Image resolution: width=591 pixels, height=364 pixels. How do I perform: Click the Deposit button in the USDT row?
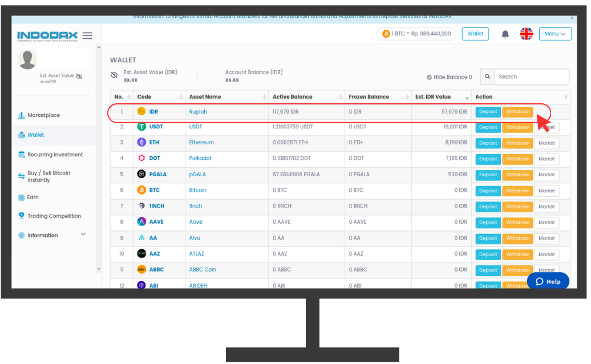pos(488,127)
